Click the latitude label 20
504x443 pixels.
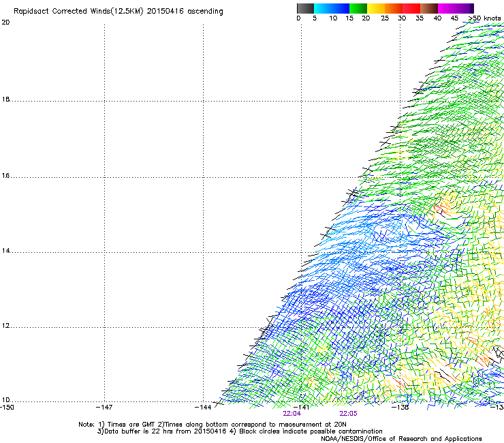pos(5,22)
